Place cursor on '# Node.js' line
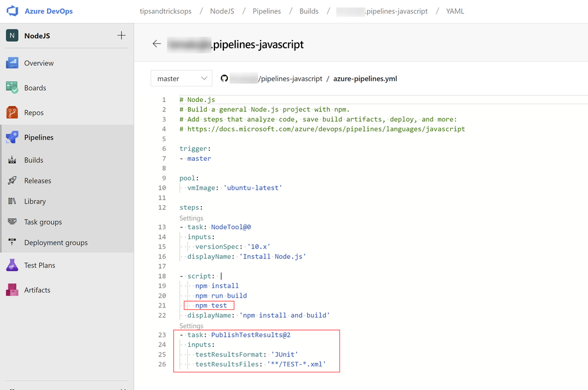588x390 pixels. point(197,100)
